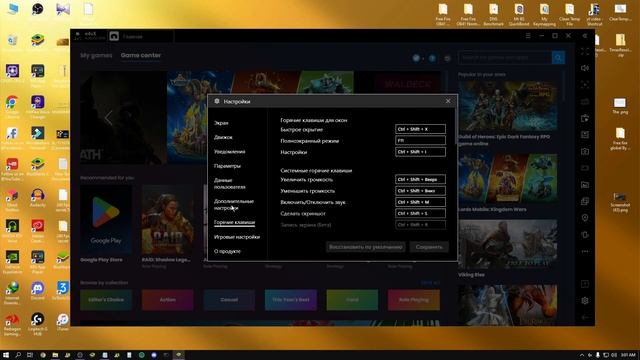Click the back arrow at side toolbar bottom
Screen dimensions: 640x360
[x=585, y=318]
